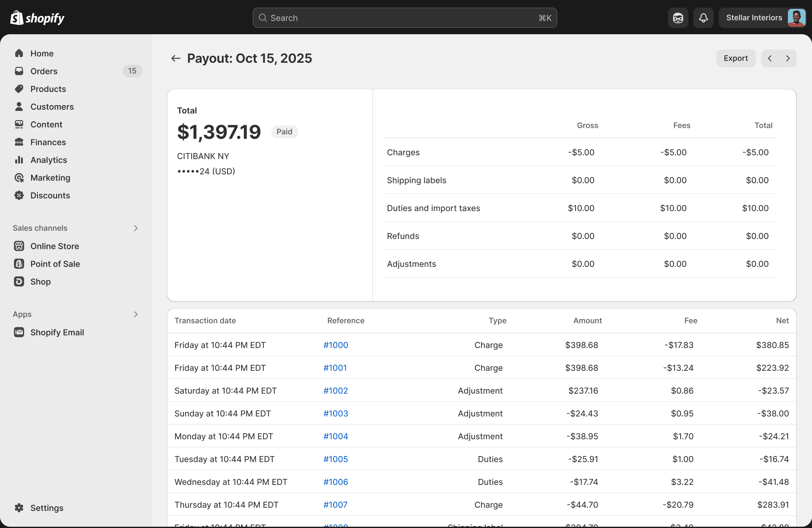
Task: Click the notifications bell icon
Action: (x=703, y=17)
